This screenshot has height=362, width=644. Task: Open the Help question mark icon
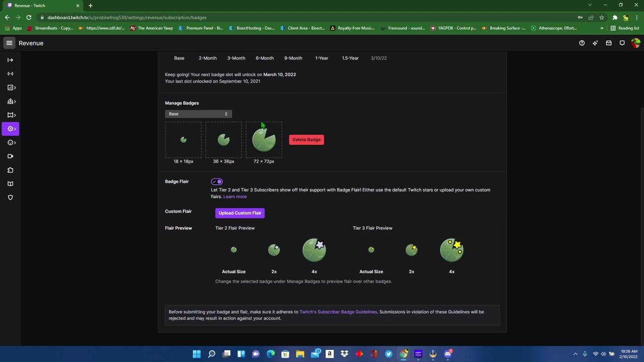point(582,43)
